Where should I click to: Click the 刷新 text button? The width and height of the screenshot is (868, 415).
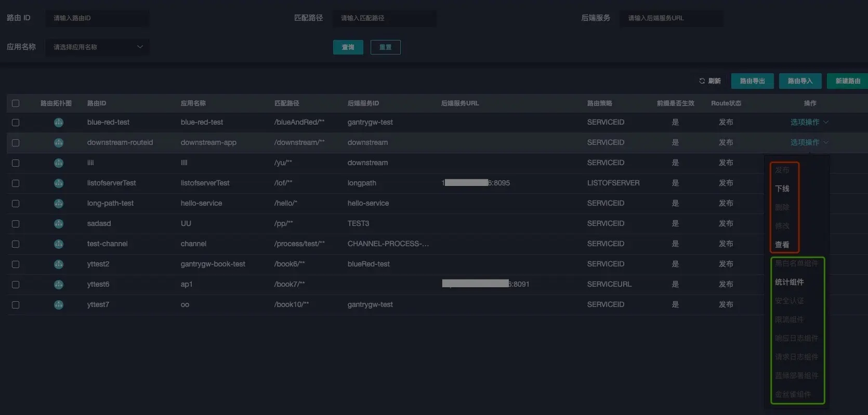pyautogui.click(x=715, y=81)
